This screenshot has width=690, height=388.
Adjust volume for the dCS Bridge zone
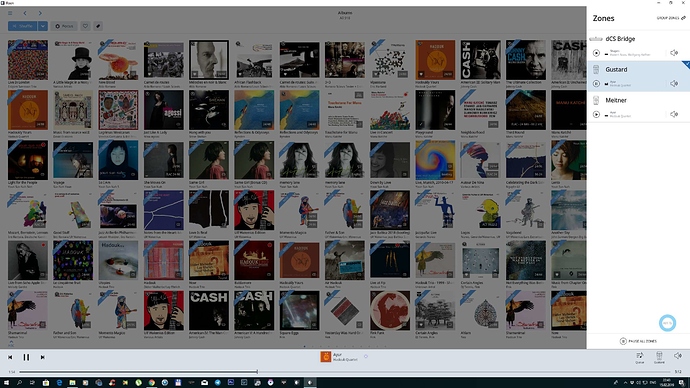point(674,53)
